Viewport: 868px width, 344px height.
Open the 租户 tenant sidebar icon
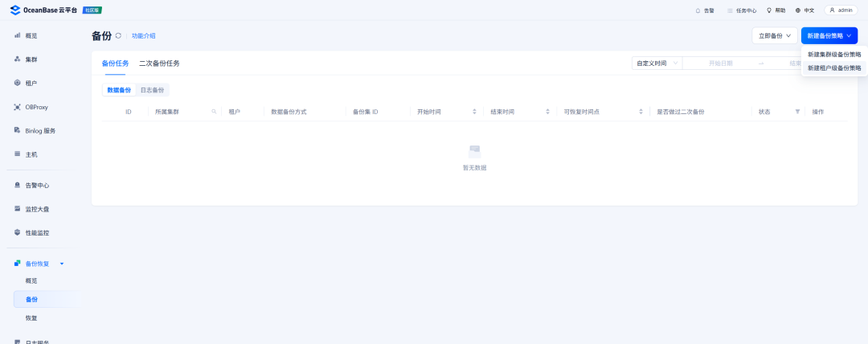pos(17,83)
